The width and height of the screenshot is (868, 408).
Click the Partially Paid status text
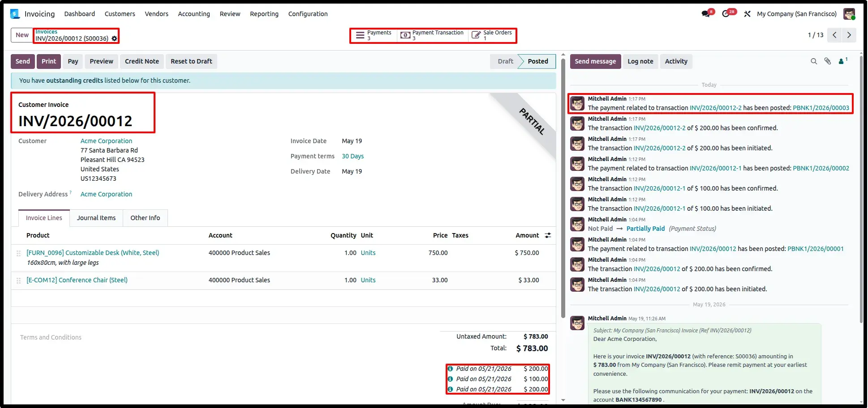pyautogui.click(x=645, y=229)
